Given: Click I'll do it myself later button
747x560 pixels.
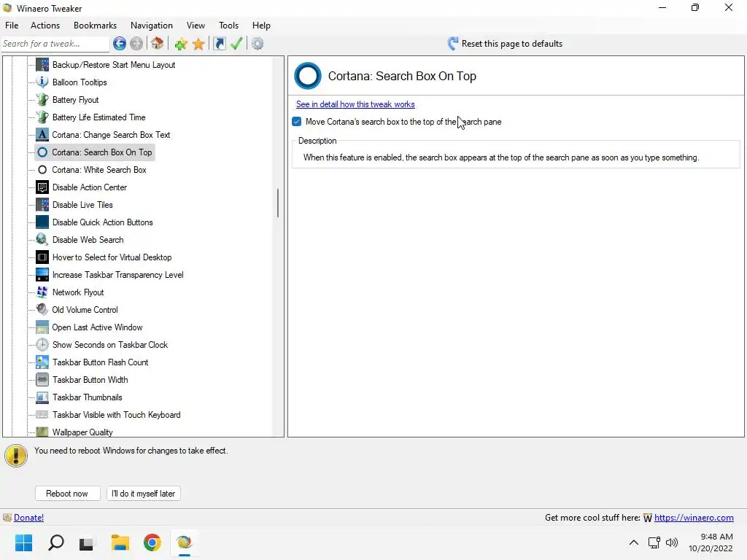Looking at the screenshot, I should tap(144, 494).
